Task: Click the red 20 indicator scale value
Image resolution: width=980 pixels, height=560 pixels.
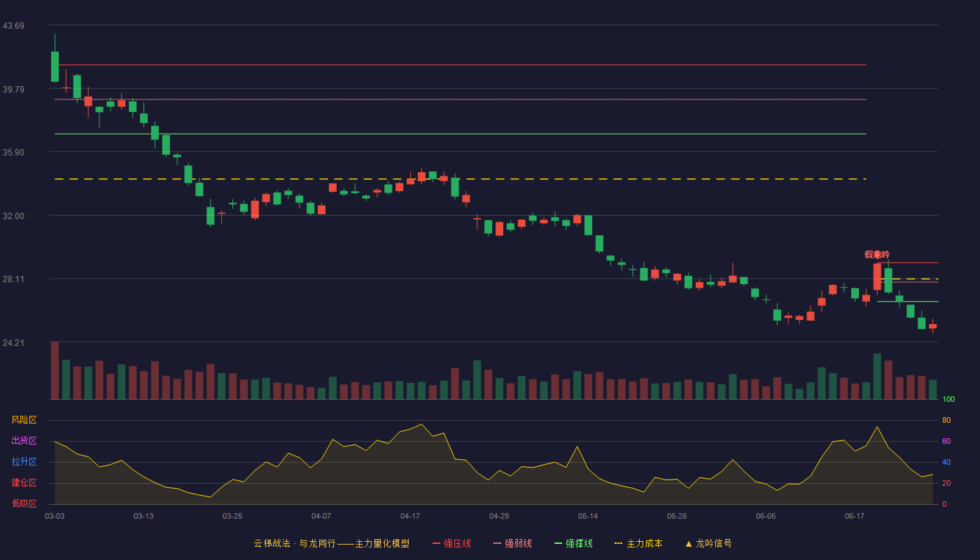Action: coord(946,483)
